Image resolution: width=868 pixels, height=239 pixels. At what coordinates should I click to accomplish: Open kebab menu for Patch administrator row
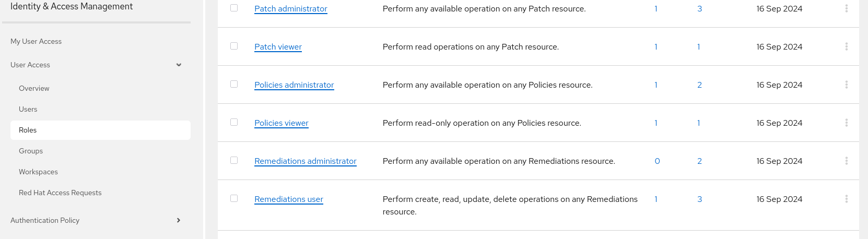pos(846,8)
